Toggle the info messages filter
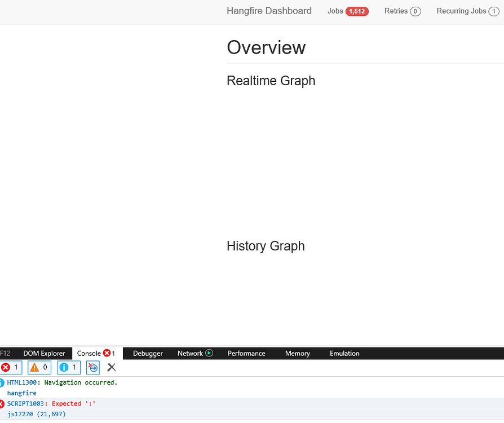 (68, 367)
